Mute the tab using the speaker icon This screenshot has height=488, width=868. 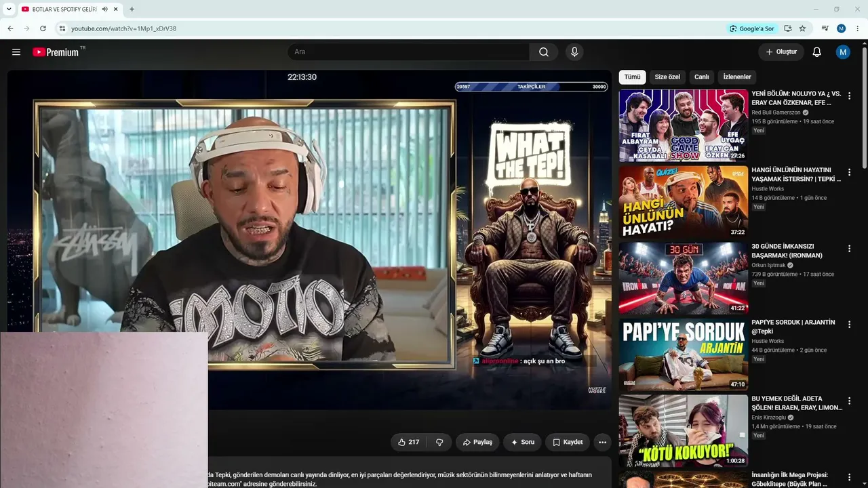point(104,9)
